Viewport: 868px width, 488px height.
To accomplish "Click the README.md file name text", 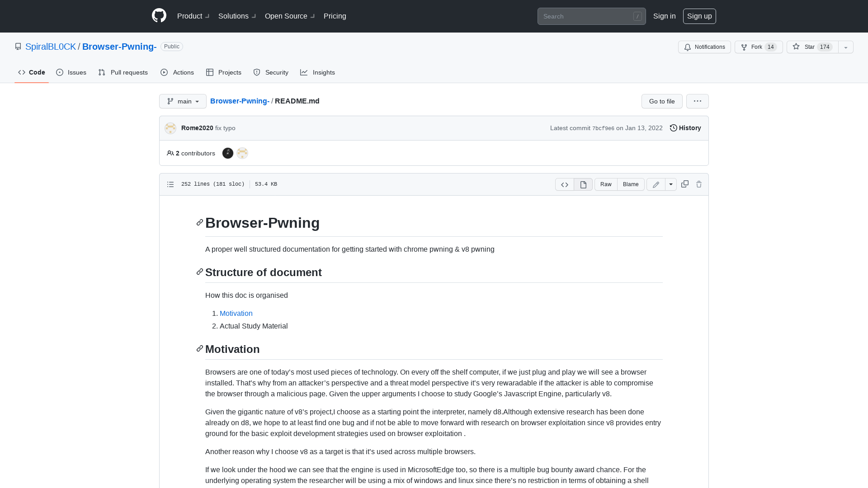I will 297,101.
